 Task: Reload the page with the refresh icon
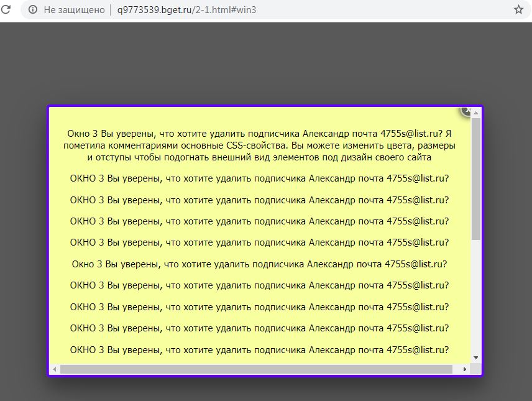(6, 9)
